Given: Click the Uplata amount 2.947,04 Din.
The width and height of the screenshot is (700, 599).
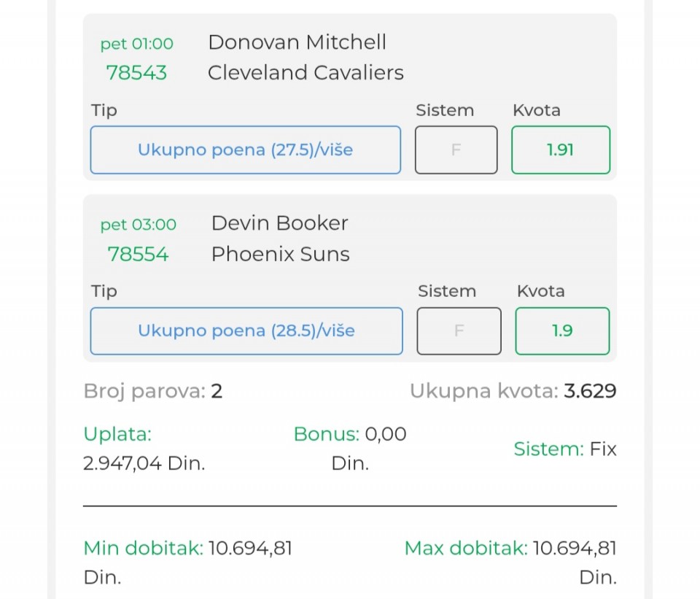Looking at the screenshot, I should pyautogui.click(x=144, y=464).
